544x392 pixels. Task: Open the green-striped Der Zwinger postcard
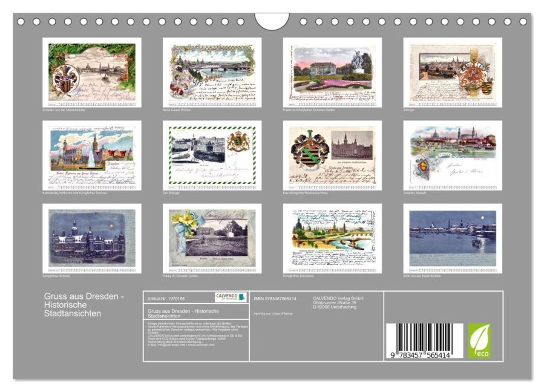[212, 155]
